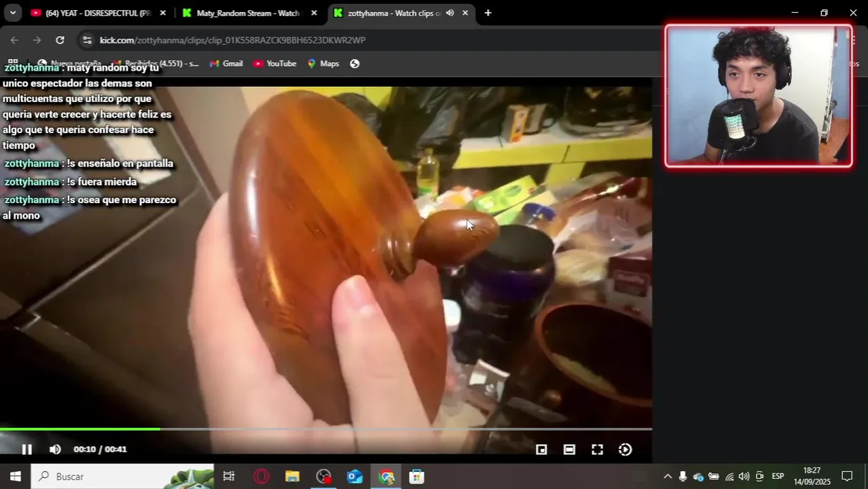Open the Windows Start menu

(15, 476)
